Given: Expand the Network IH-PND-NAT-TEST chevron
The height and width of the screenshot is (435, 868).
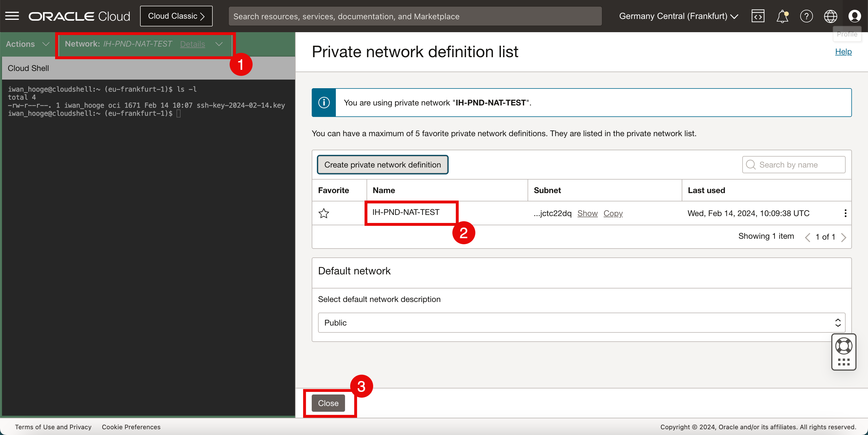Looking at the screenshot, I should (219, 44).
